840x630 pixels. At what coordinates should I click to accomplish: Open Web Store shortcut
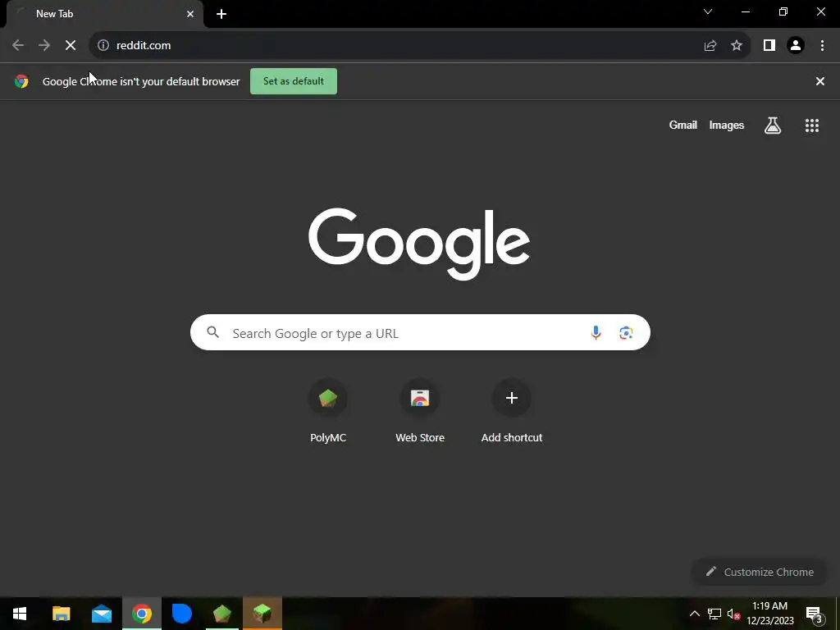pyautogui.click(x=420, y=412)
